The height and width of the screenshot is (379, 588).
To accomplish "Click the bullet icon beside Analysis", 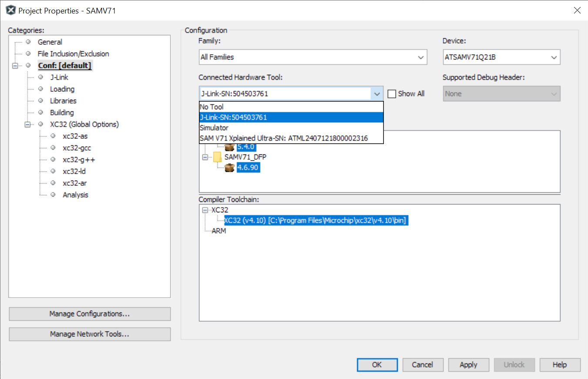I will click(53, 195).
